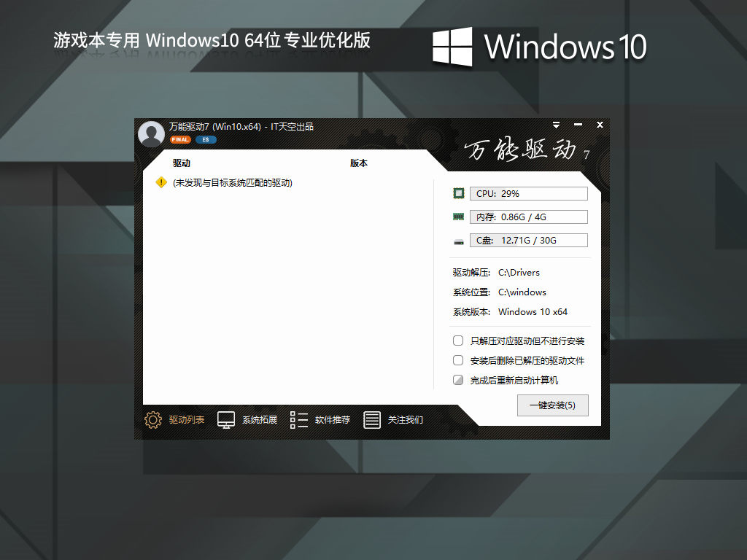This screenshot has height=560, width=747.
Task: Enable 只解压对应驱动但不进行安装 option
Action: point(458,340)
